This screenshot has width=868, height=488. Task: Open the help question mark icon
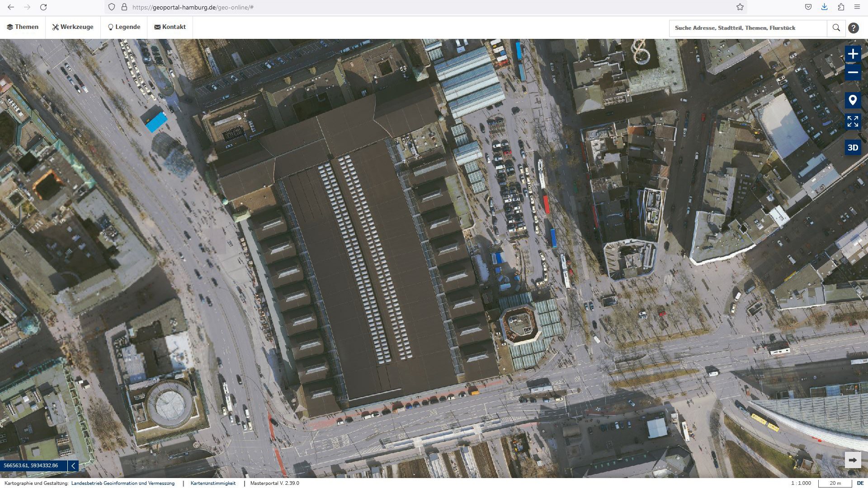coord(853,28)
